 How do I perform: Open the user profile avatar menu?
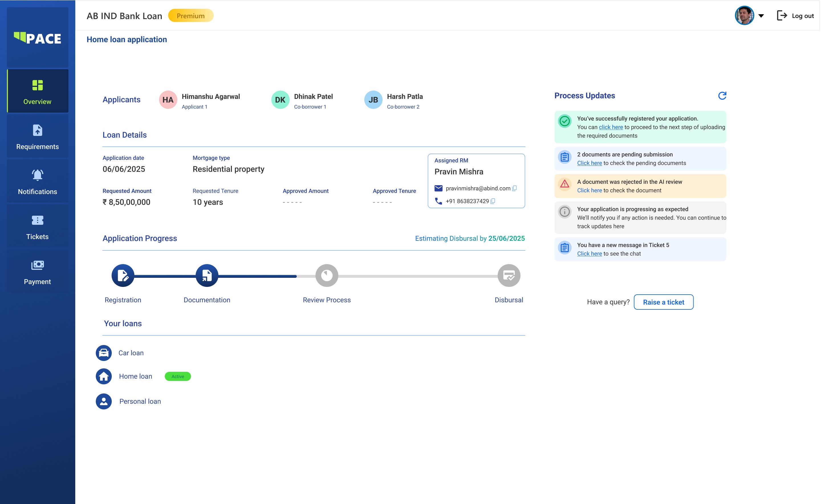(x=744, y=15)
